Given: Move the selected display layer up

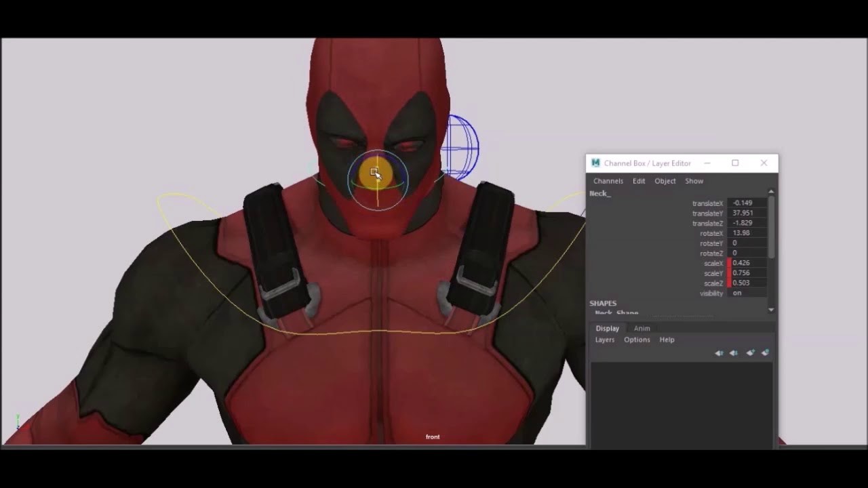Looking at the screenshot, I should click(719, 352).
